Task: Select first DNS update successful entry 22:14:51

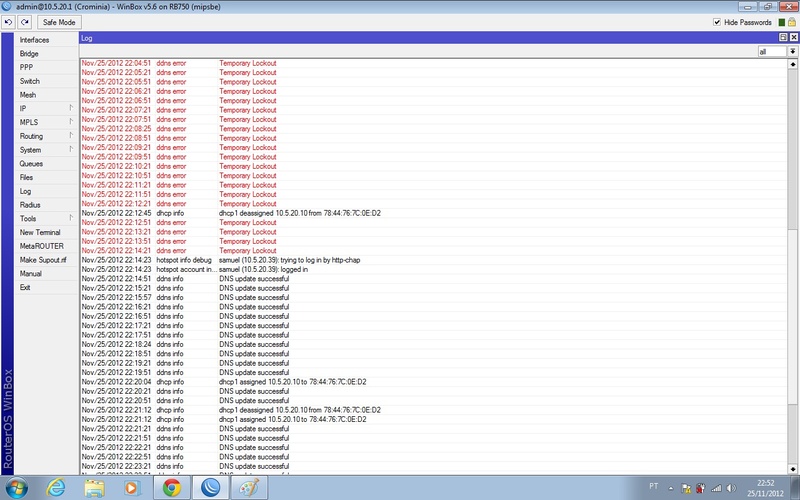Action: [x=433, y=279]
